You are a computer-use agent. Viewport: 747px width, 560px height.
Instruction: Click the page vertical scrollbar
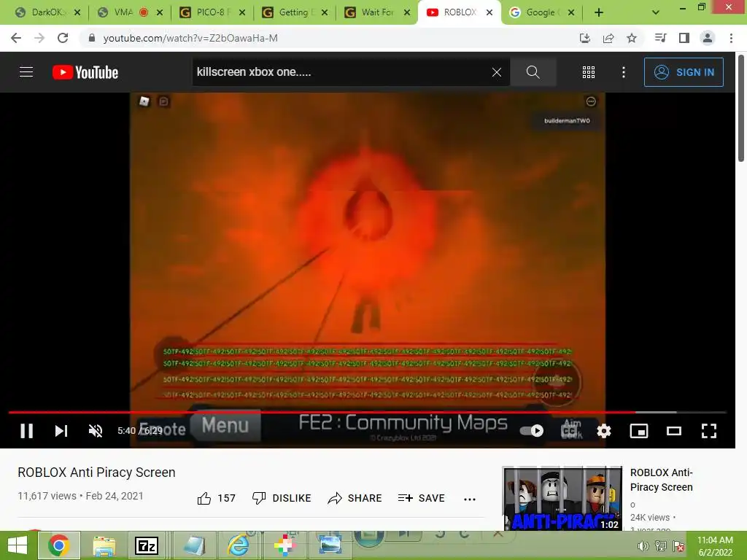tap(741, 109)
